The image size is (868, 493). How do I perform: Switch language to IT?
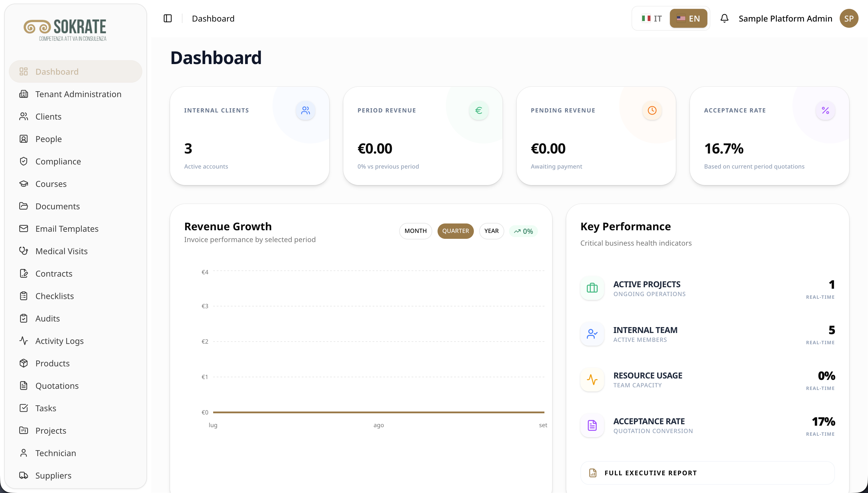pyautogui.click(x=652, y=18)
